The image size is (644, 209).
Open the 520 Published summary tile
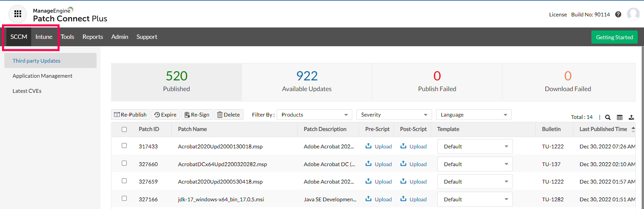pyautogui.click(x=176, y=82)
